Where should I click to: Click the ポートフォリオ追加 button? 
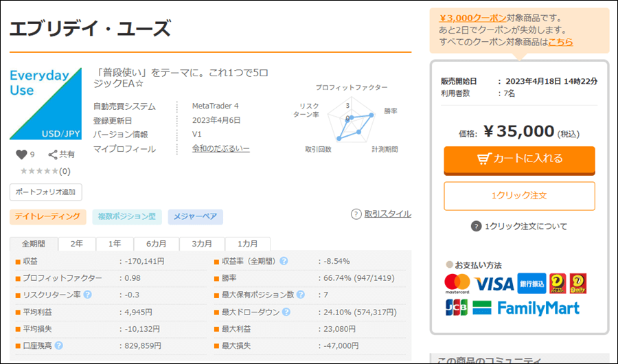tap(46, 192)
